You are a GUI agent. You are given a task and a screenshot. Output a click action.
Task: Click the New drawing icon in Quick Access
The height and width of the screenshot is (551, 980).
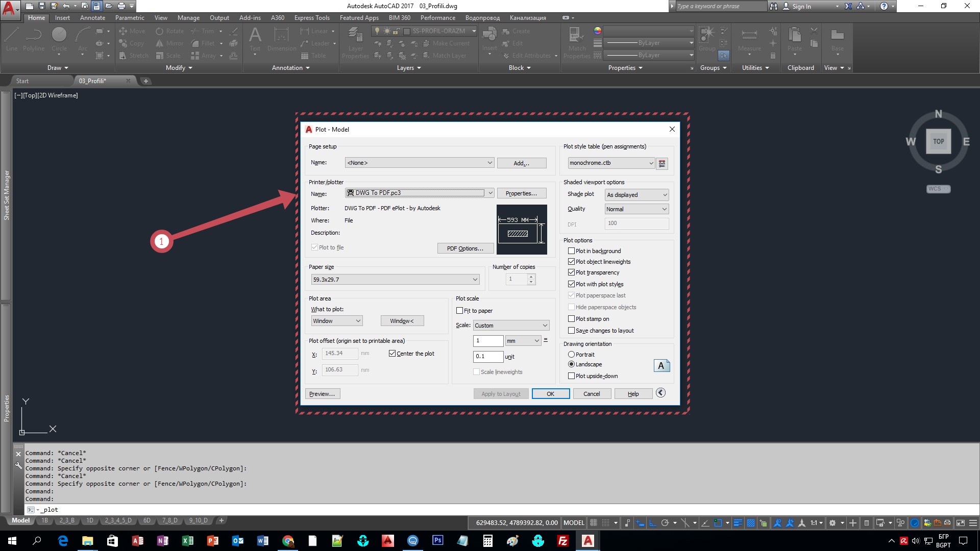[30, 6]
